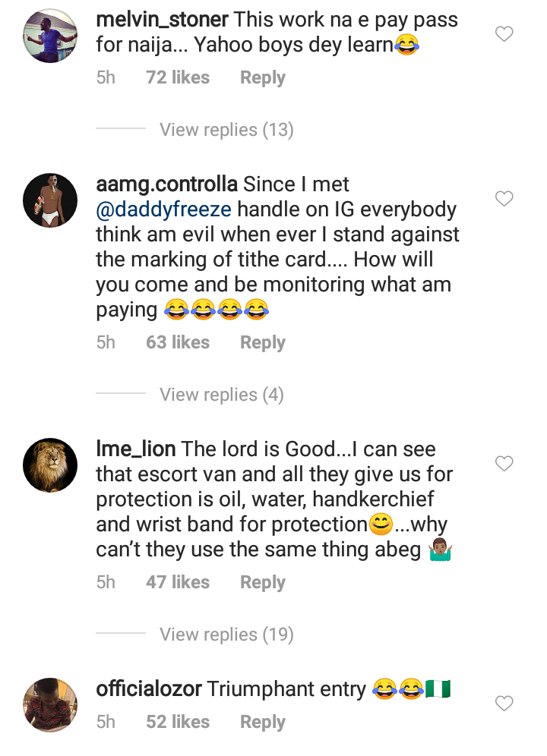Screen dimensions: 547x756
Task: Like melvin_stoner's comment with heart icon
Action: [504, 34]
